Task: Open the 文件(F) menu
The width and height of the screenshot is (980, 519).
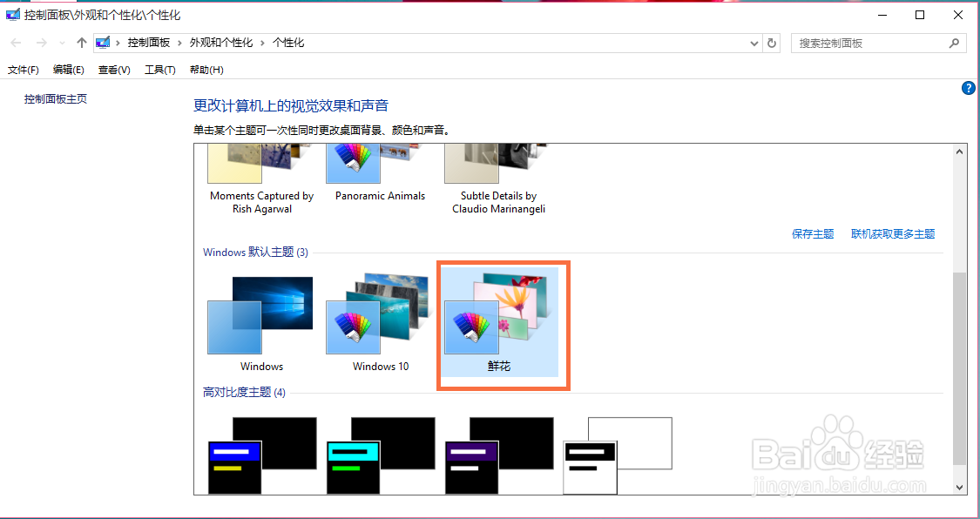Action: [x=24, y=70]
